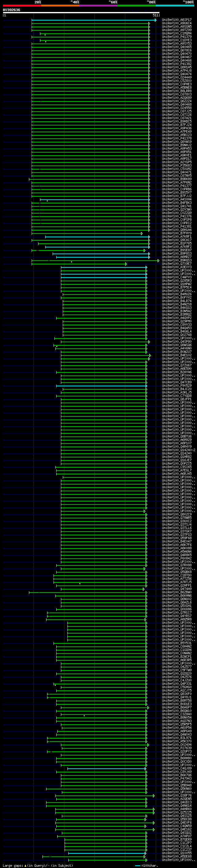Select the UniRef100_B8LRR8 entry
This screenshot has height=868, width=197.
tap(176, 91)
